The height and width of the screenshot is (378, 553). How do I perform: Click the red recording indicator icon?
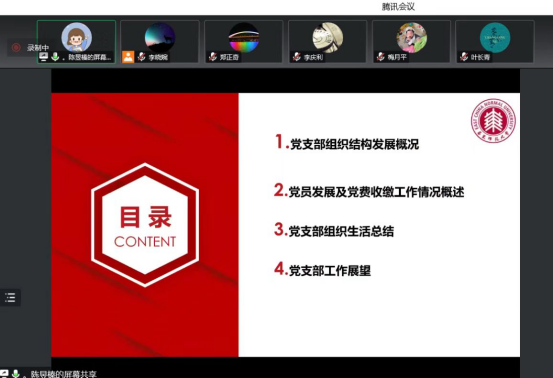coord(16,47)
